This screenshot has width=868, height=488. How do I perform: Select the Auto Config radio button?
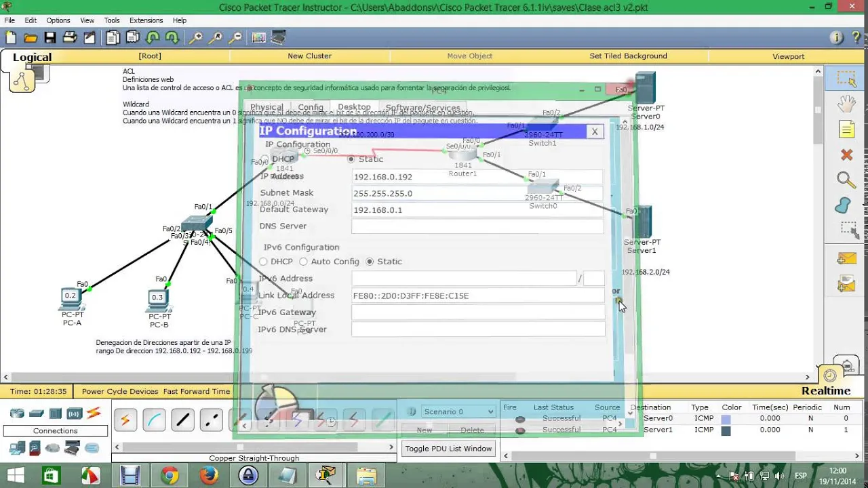[303, 262]
